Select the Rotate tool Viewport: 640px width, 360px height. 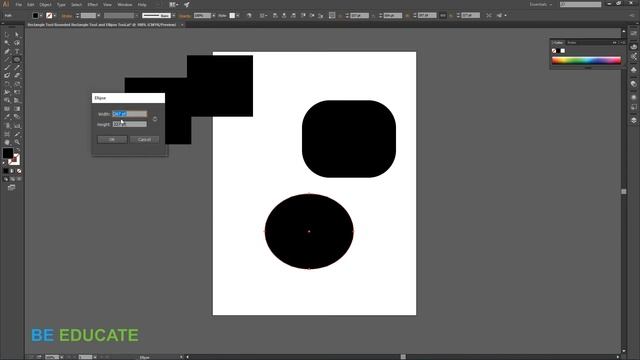(7, 84)
